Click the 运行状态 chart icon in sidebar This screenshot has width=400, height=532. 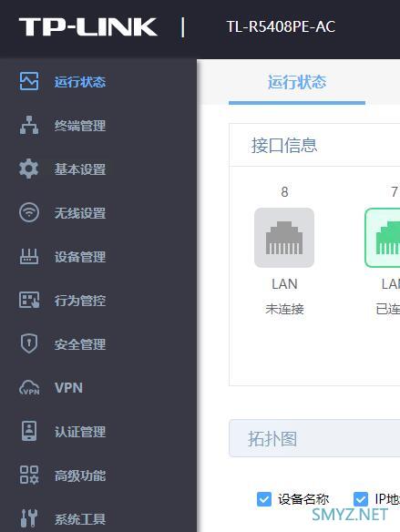pos(29,81)
